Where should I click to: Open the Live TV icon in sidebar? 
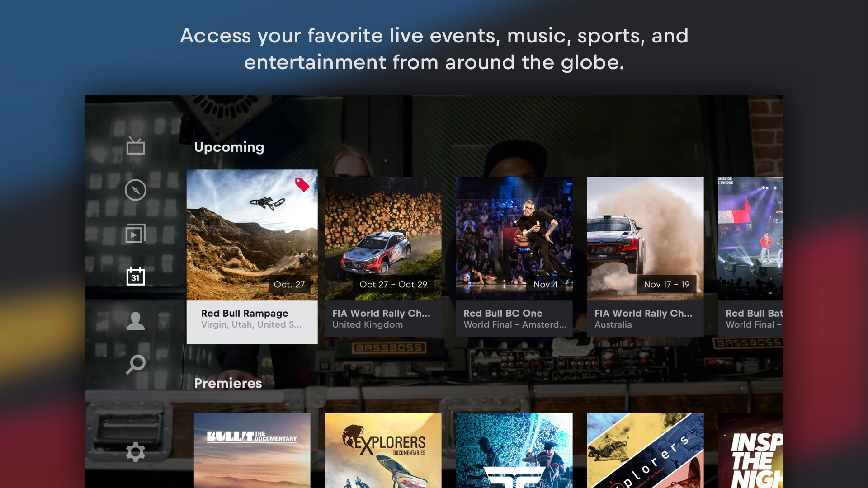135,145
